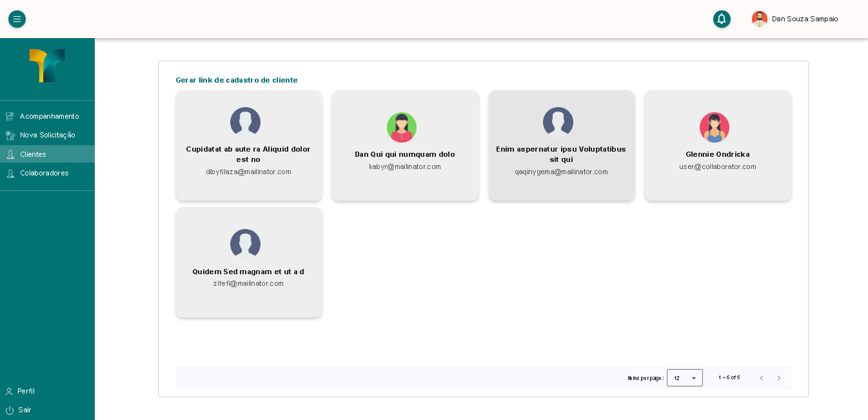Click the user name Dan Souza Sampaio
This screenshot has width=868, height=420.
(805, 19)
